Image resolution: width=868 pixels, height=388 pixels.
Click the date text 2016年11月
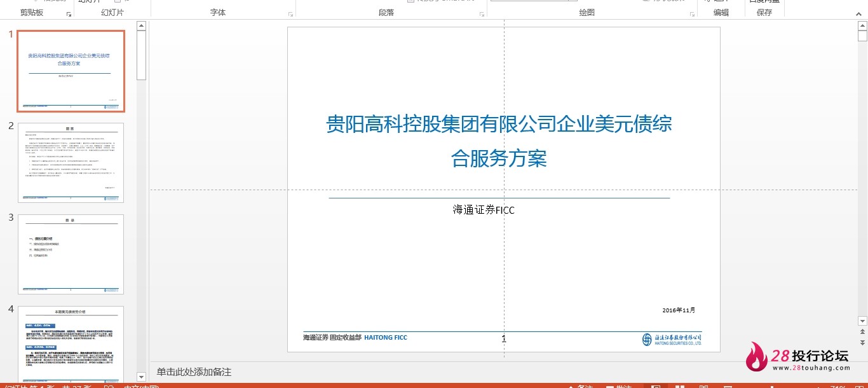pyautogui.click(x=679, y=310)
